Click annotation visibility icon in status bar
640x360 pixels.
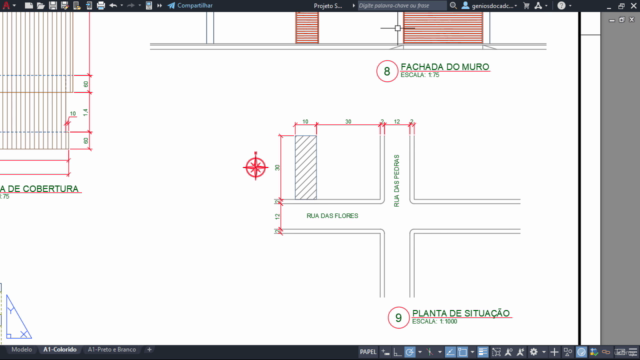(508, 352)
